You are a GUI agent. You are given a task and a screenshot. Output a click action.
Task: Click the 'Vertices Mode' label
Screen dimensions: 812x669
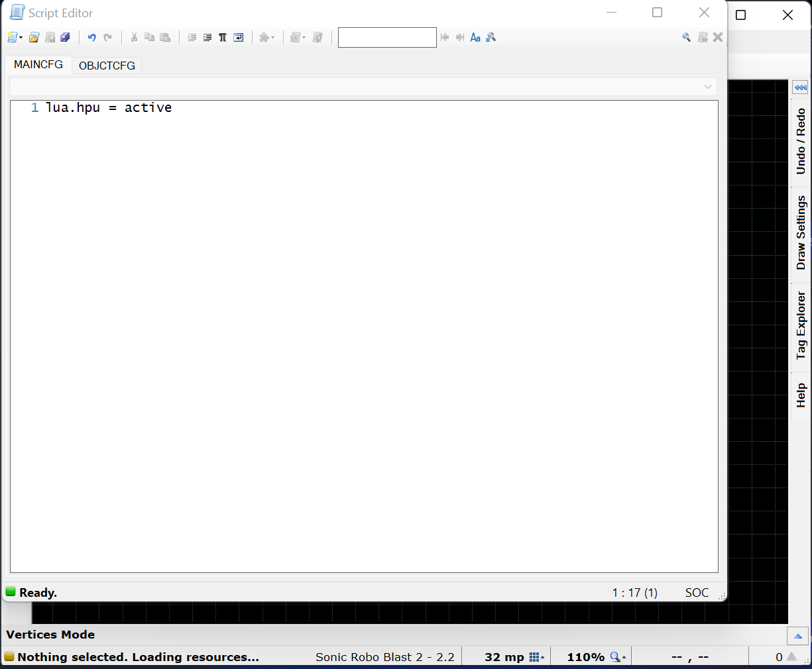click(50, 635)
